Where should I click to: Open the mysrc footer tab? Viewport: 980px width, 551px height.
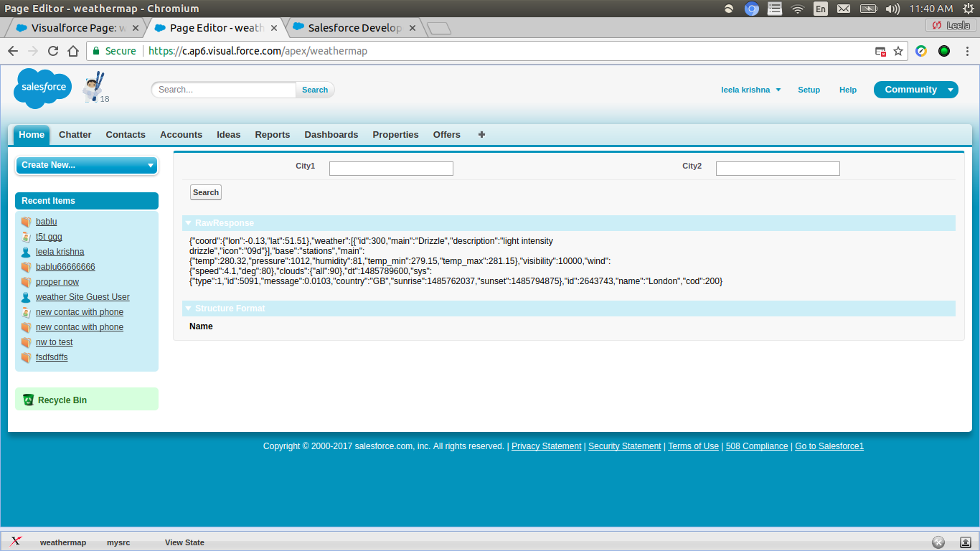[118, 542]
